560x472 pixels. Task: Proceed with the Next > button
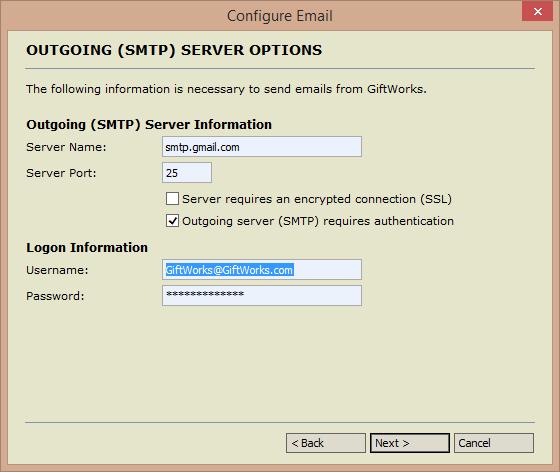tap(410, 443)
